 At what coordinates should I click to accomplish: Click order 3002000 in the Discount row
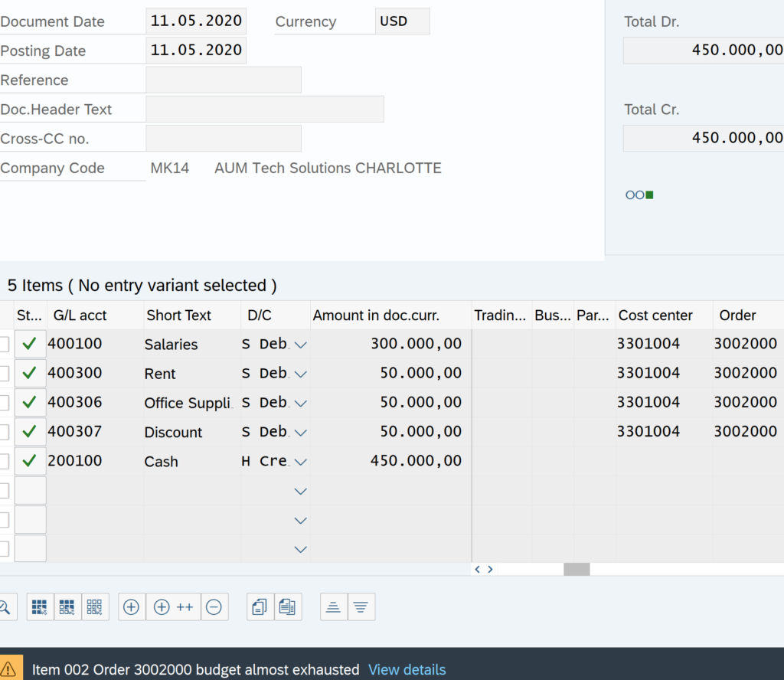749,431
